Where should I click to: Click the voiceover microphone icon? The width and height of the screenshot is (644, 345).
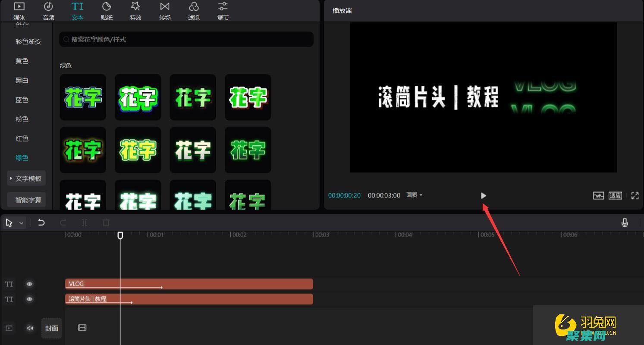[625, 223]
